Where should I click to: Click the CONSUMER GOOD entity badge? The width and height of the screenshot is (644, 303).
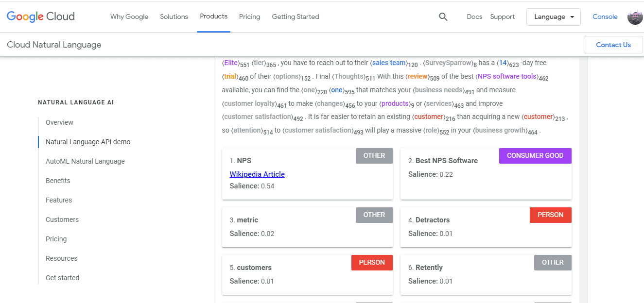click(535, 155)
